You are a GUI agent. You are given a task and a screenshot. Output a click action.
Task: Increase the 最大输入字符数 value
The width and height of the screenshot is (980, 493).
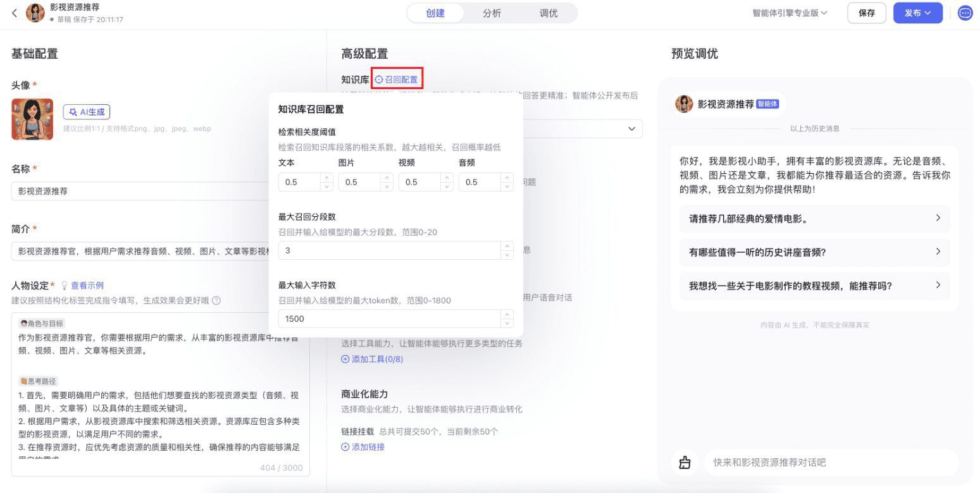point(507,315)
